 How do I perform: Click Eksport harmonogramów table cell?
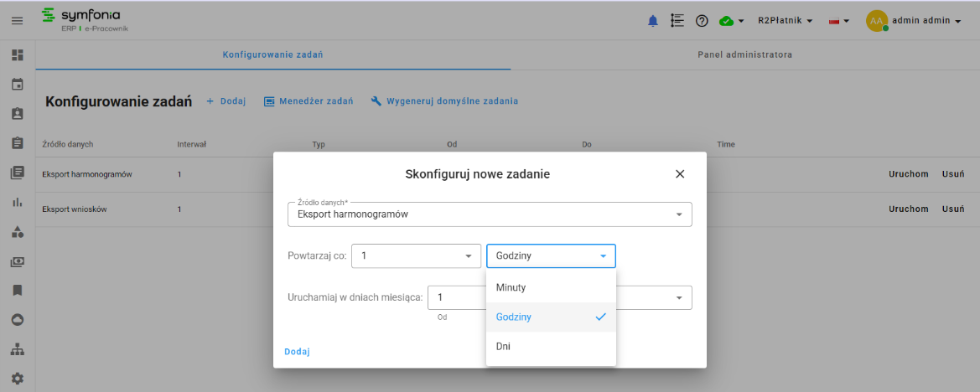click(x=87, y=175)
